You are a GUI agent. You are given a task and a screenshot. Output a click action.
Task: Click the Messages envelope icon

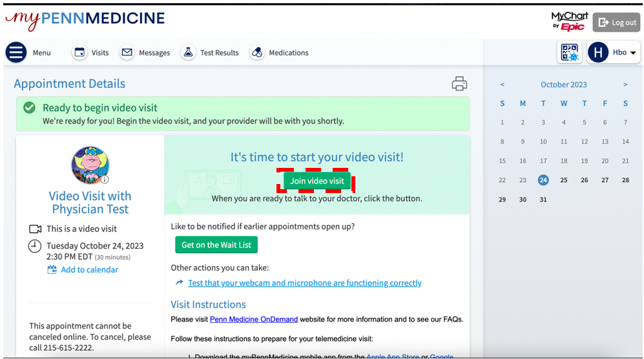[127, 52]
